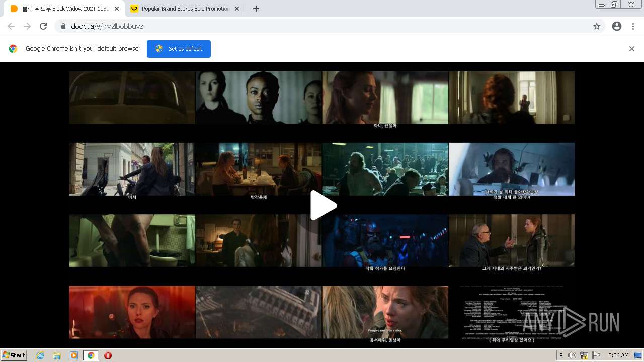Screen dimensions: 644x362
Task: Click the motorcycle street scene thumbnail
Action: (x=132, y=169)
